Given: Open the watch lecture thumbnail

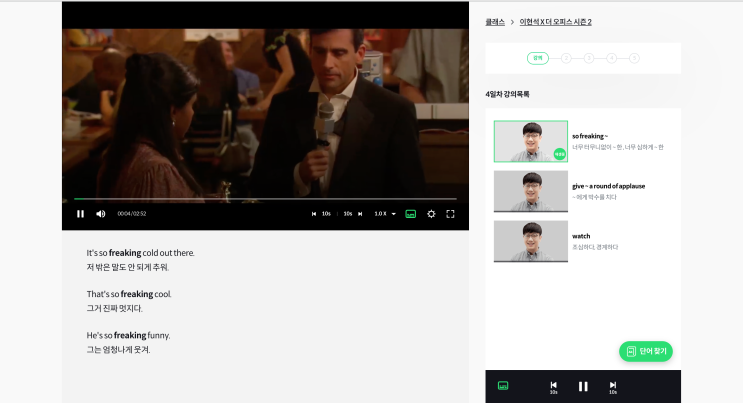Looking at the screenshot, I should (531, 241).
